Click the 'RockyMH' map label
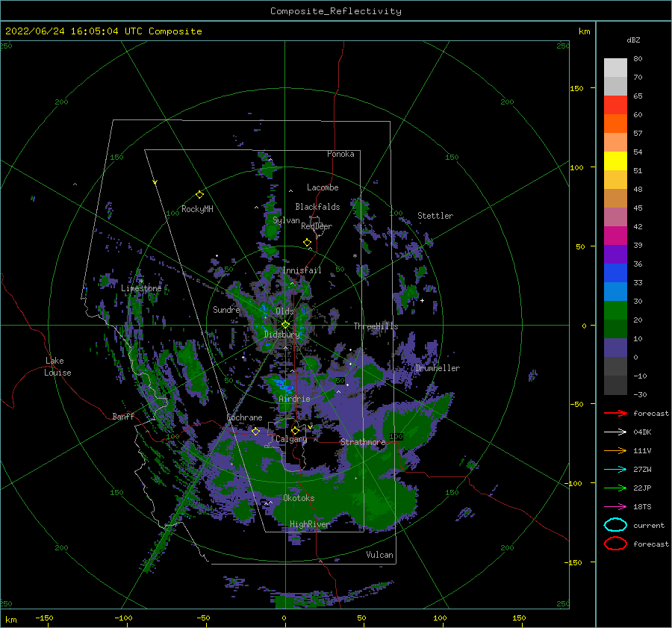The width and height of the screenshot is (672, 628). [197, 209]
